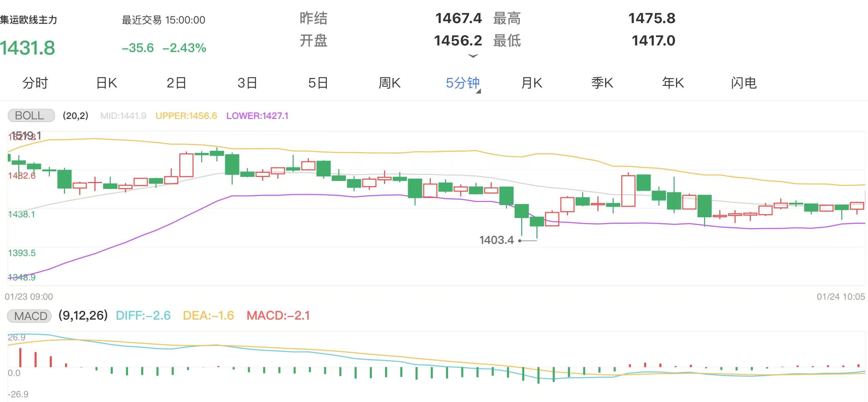Activate the 闪电 lightning chart mode
Screen dimensions: 868x402
743,82
